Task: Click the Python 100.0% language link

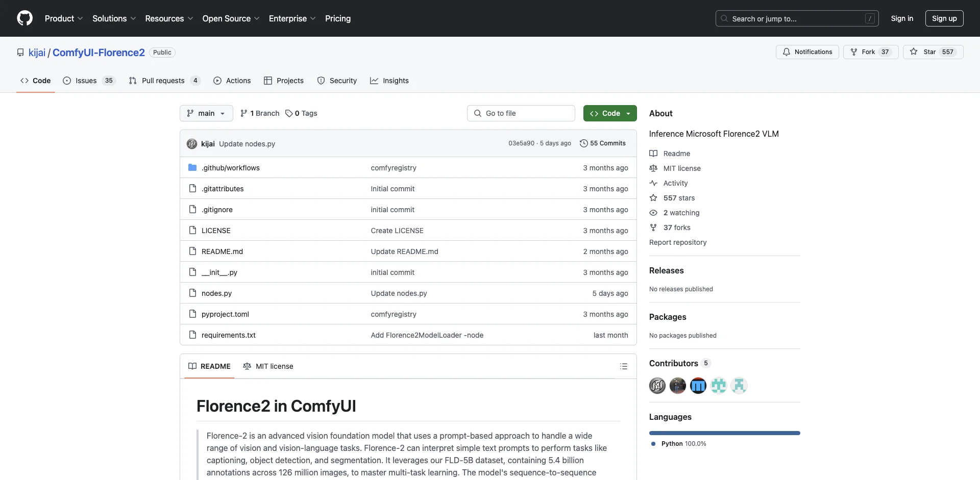Action: coord(679,444)
